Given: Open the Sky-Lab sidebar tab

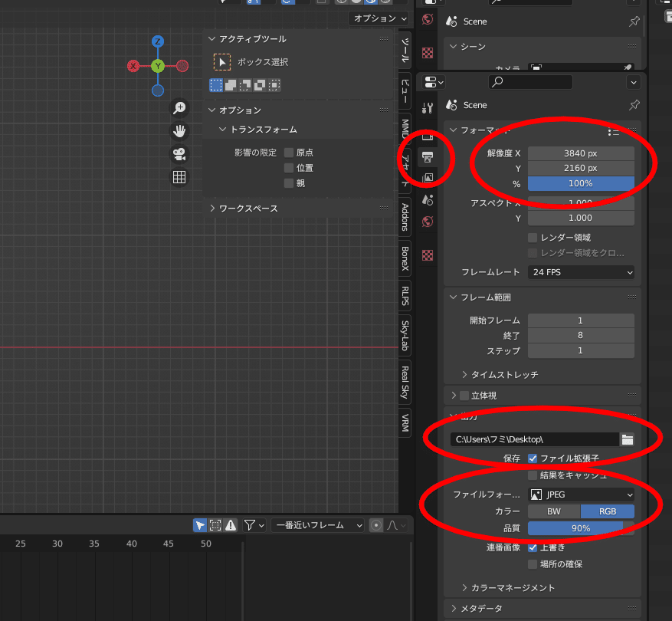Looking at the screenshot, I should [405, 335].
